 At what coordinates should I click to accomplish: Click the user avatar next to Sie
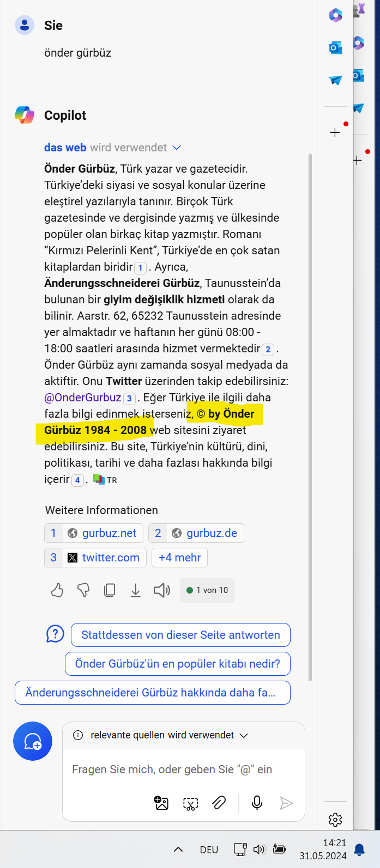(x=25, y=25)
